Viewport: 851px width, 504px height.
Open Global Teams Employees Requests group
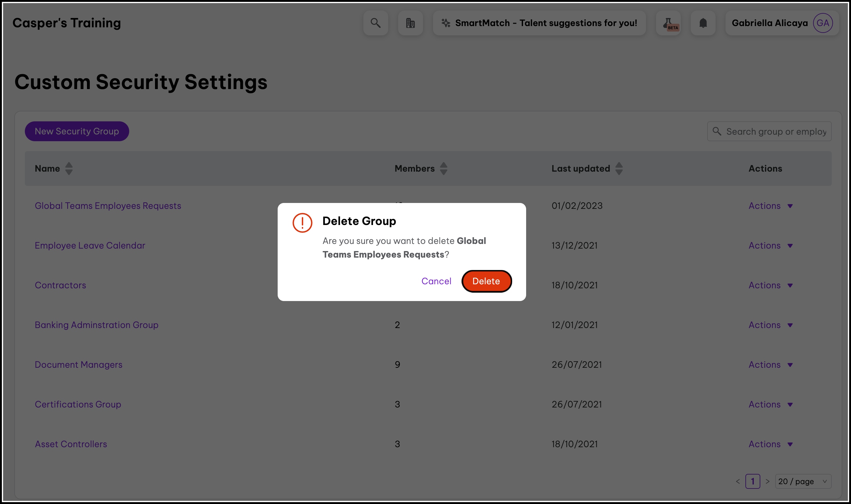tap(108, 206)
